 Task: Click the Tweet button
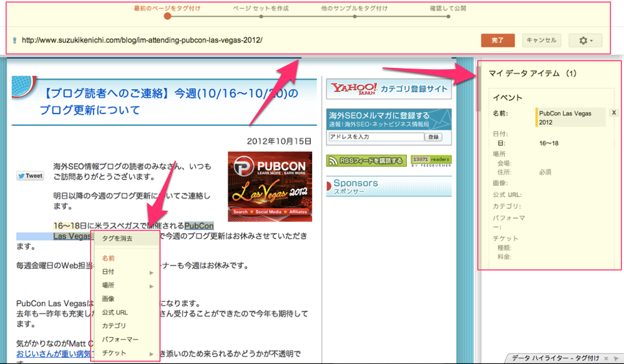[x=30, y=176]
